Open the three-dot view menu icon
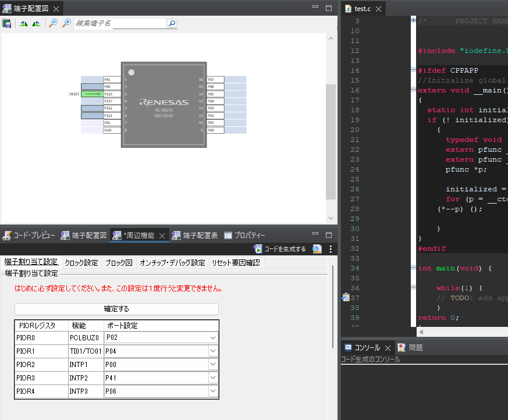 pos(331,249)
